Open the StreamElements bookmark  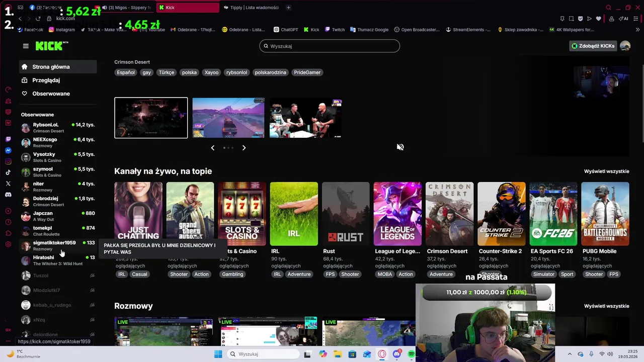coord(468,30)
